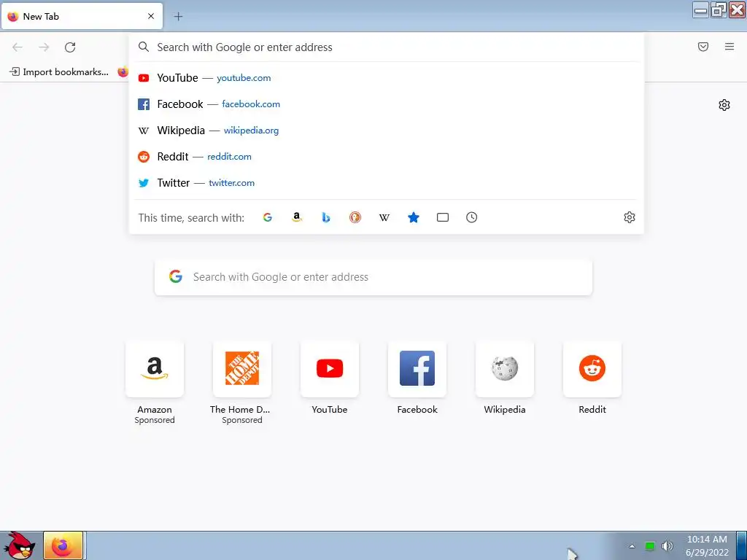
Task: Search this time with Wikipedia
Action: 384,217
